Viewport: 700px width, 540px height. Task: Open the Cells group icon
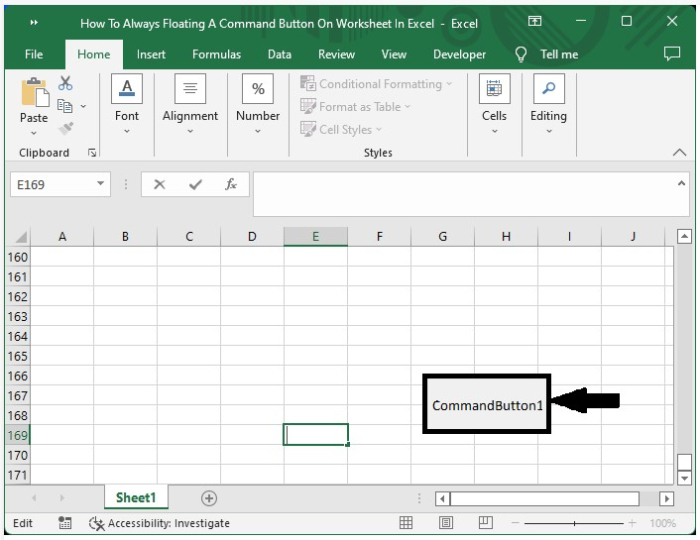tap(494, 88)
